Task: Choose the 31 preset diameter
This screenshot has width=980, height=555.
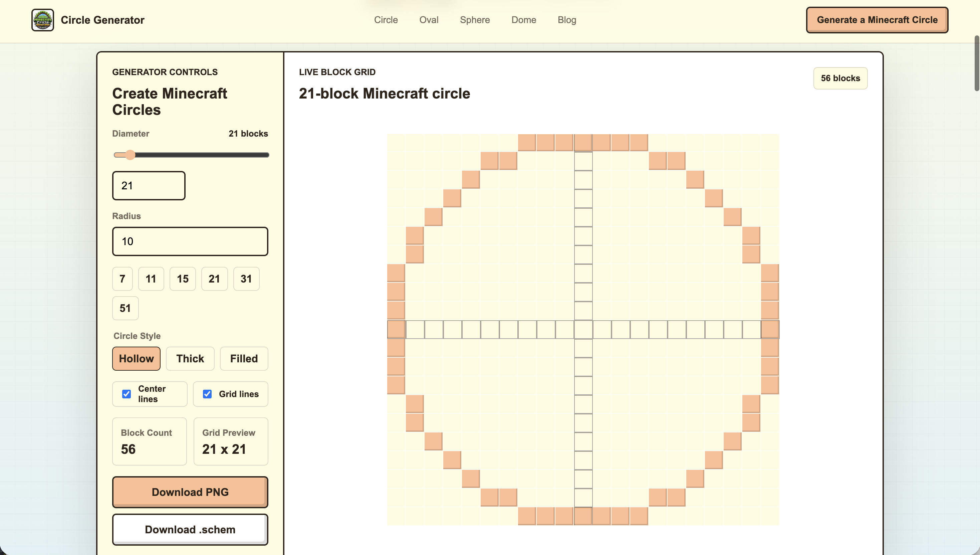Action: click(246, 279)
